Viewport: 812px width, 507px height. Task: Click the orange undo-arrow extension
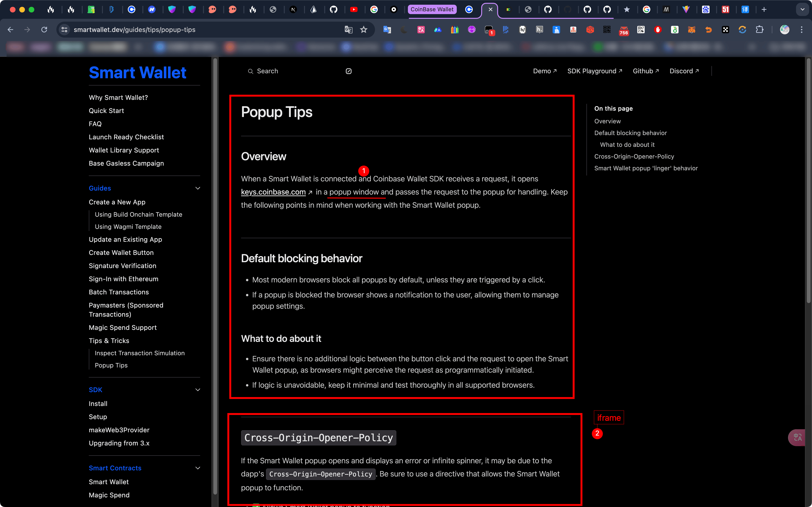(x=708, y=30)
